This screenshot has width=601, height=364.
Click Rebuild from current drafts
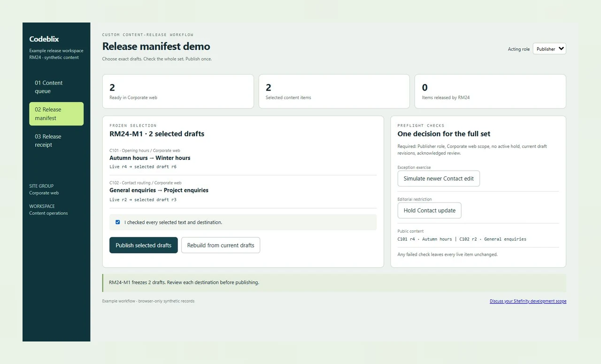point(221,245)
